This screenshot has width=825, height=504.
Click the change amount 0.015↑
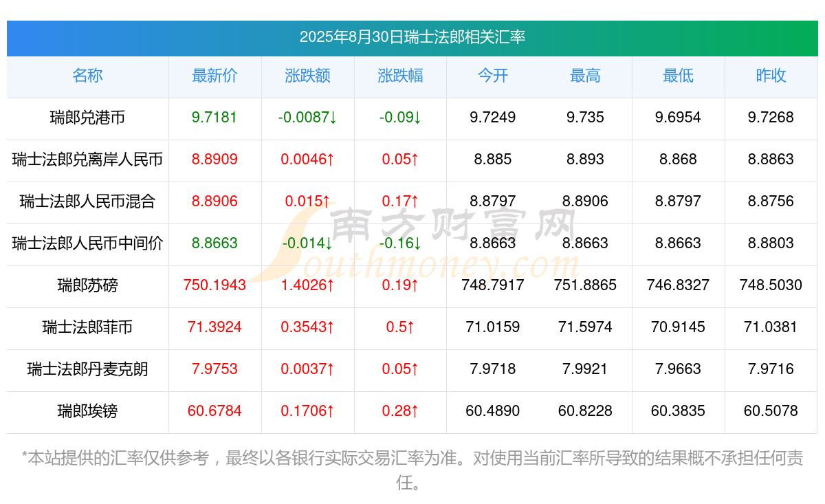click(x=307, y=201)
